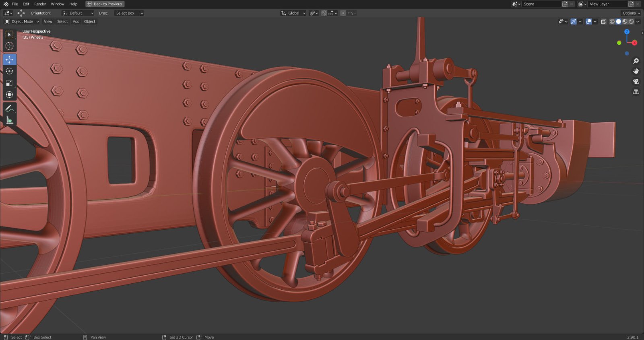
Task: Toggle X-Ray mode
Action: (x=603, y=22)
